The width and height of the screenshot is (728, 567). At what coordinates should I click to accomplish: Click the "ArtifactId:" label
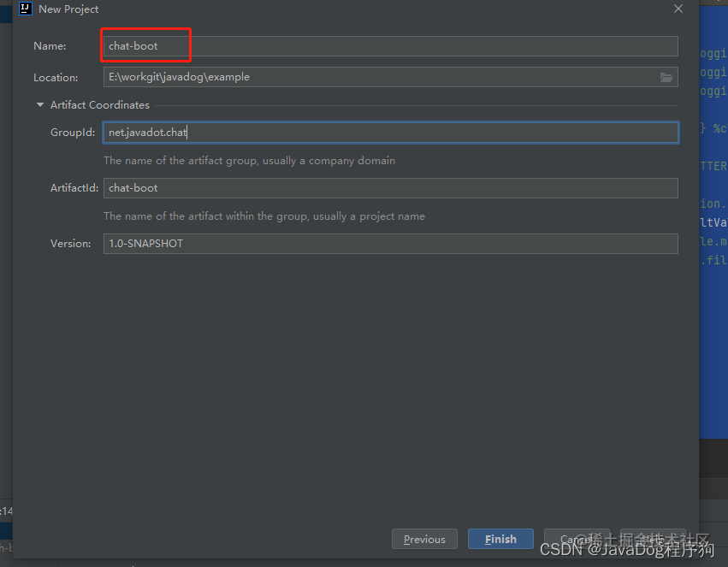click(74, 188)
